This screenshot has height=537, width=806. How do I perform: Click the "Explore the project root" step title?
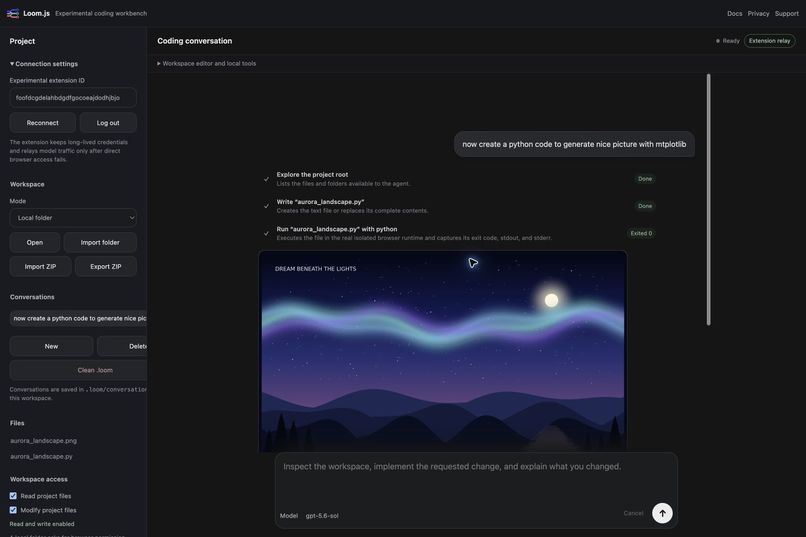click(312, 175)
